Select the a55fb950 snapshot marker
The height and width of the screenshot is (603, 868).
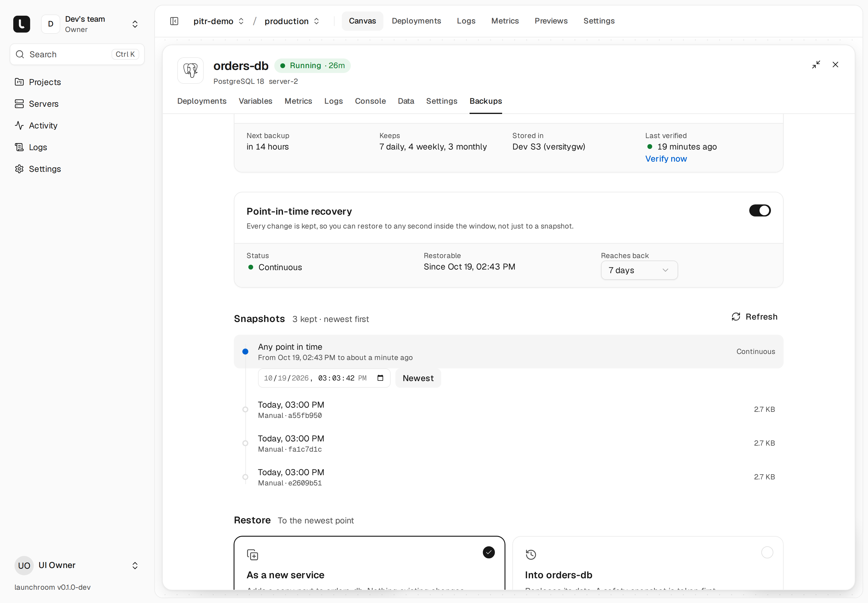click(245, 409)
